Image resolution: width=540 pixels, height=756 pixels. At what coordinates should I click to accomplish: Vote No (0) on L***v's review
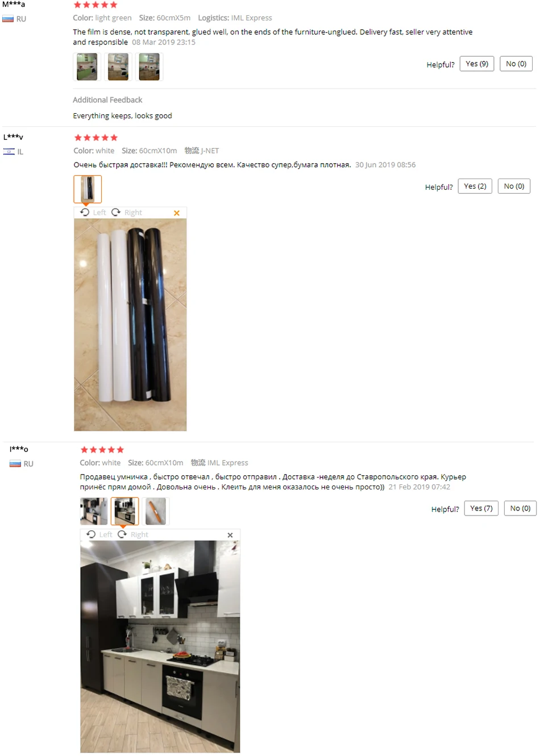pos(514,186)
